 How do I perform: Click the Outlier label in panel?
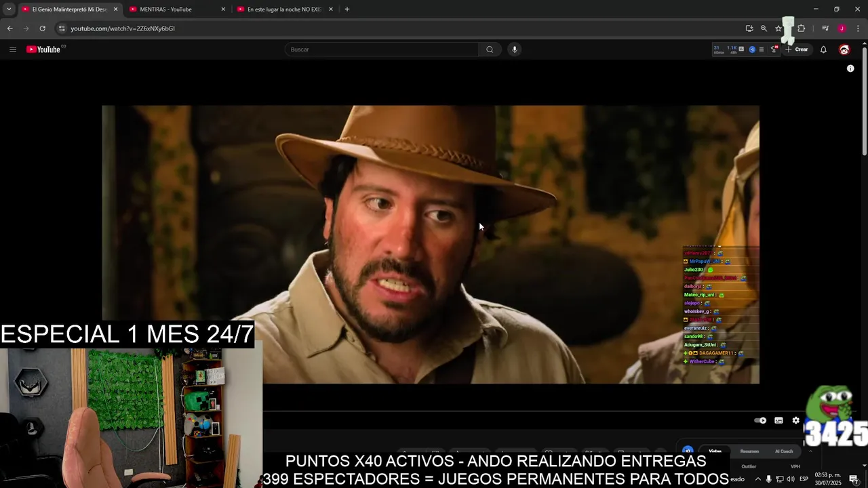749,466
